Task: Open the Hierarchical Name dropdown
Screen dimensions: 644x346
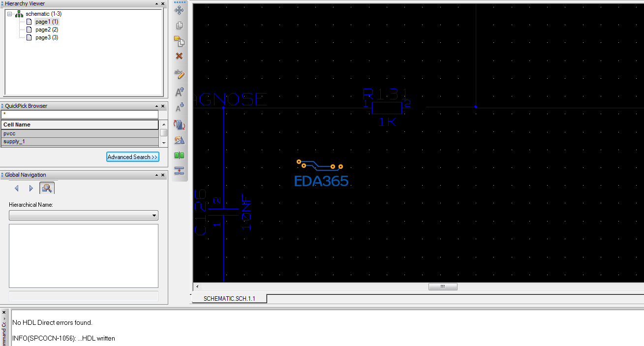Action: pyautogui.click(x=154, y=216)
